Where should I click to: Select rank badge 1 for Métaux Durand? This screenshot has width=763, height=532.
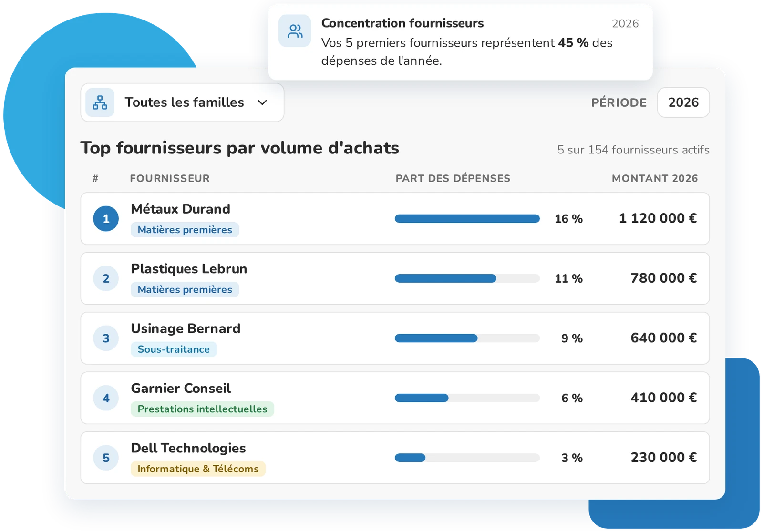[x=106, y=219]
